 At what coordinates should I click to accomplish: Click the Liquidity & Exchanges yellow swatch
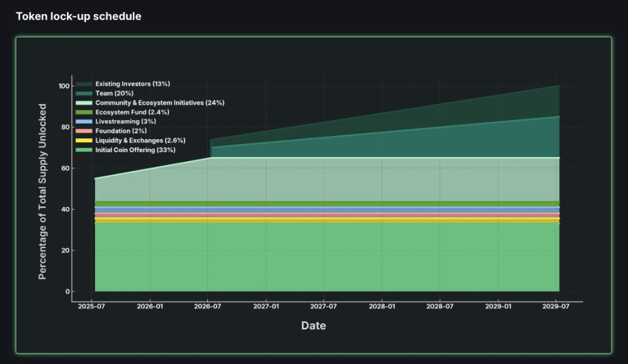pos(84,140)
